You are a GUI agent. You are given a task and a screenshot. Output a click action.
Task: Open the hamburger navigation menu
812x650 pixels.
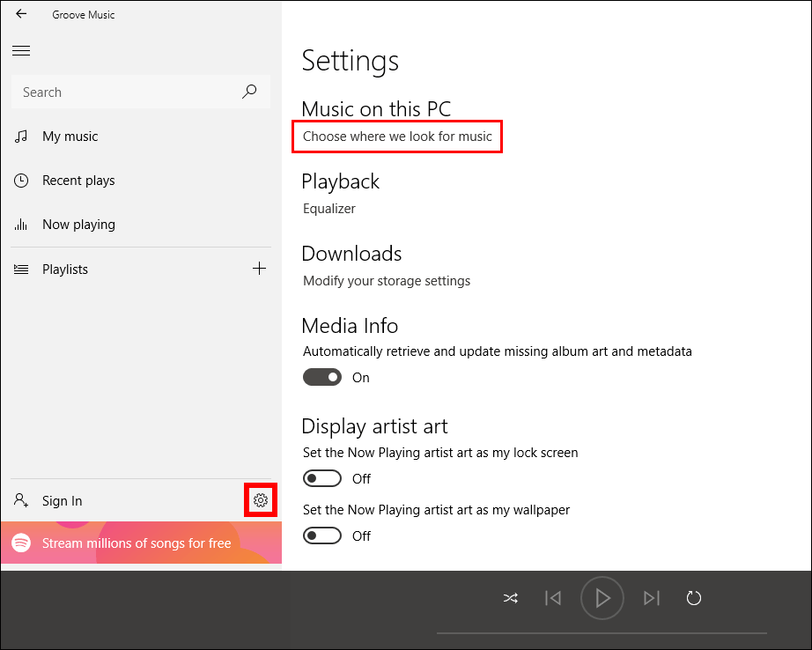tap(21, 51)
